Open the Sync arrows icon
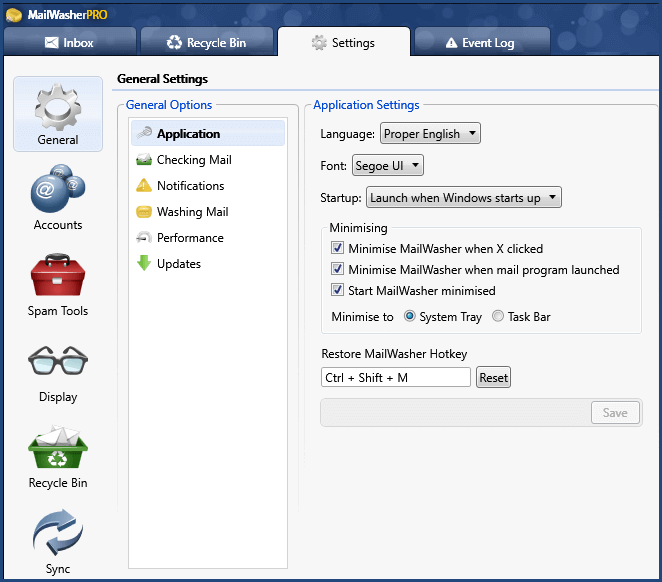Viewport: 662px width, 582px height. tap(58, 532)
